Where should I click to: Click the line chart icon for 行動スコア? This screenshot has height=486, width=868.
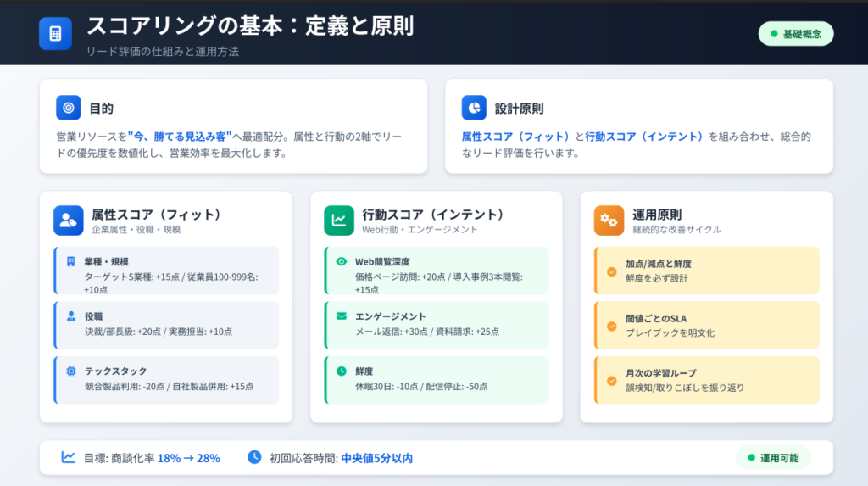(x=339, y=220)
